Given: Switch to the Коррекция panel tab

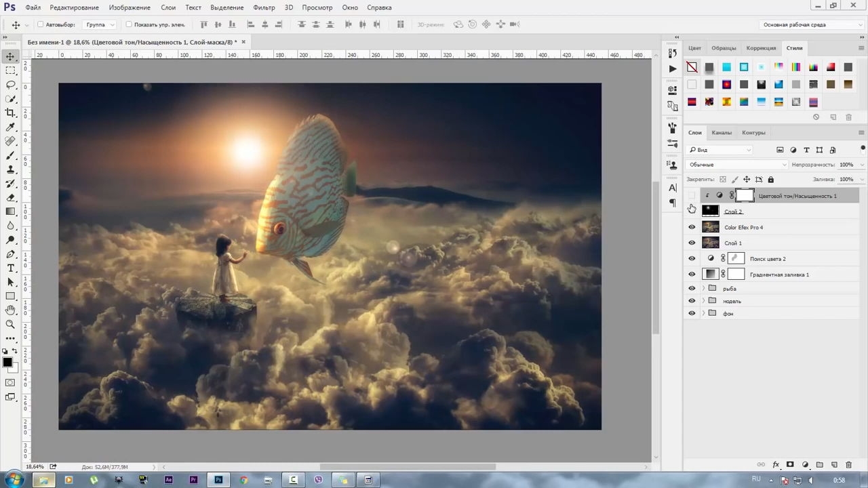Looking at the screenshot, I should 761,48.
